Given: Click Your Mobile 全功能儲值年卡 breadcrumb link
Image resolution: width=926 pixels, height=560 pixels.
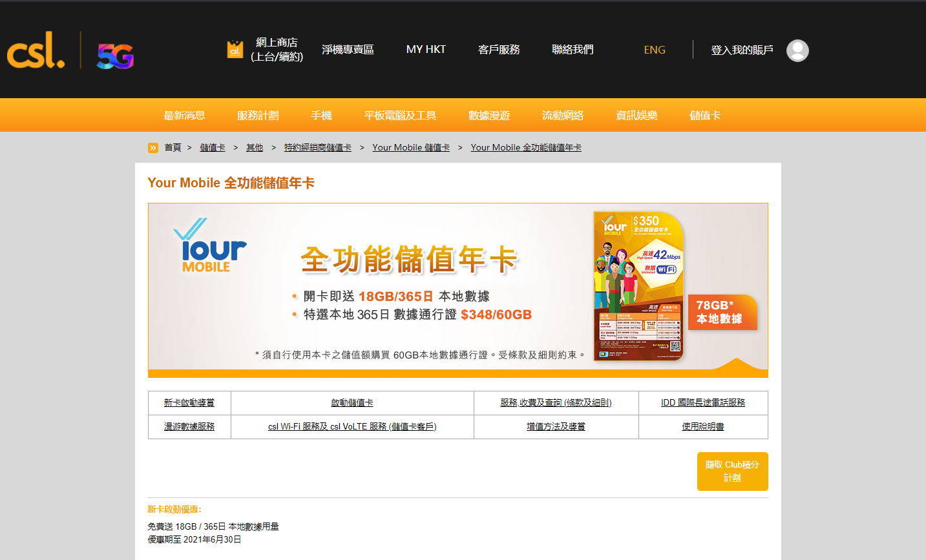Looking at the screenshot, I should (x=526, y=148).
